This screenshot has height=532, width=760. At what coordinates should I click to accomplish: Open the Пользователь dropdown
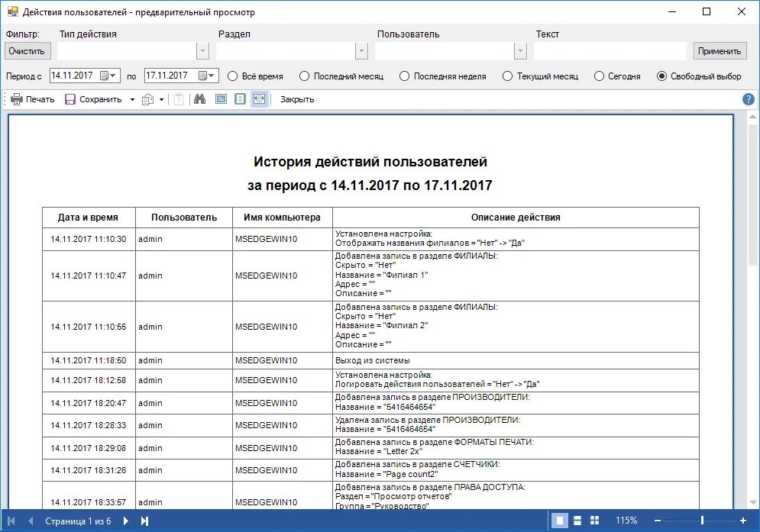[521, 51]
